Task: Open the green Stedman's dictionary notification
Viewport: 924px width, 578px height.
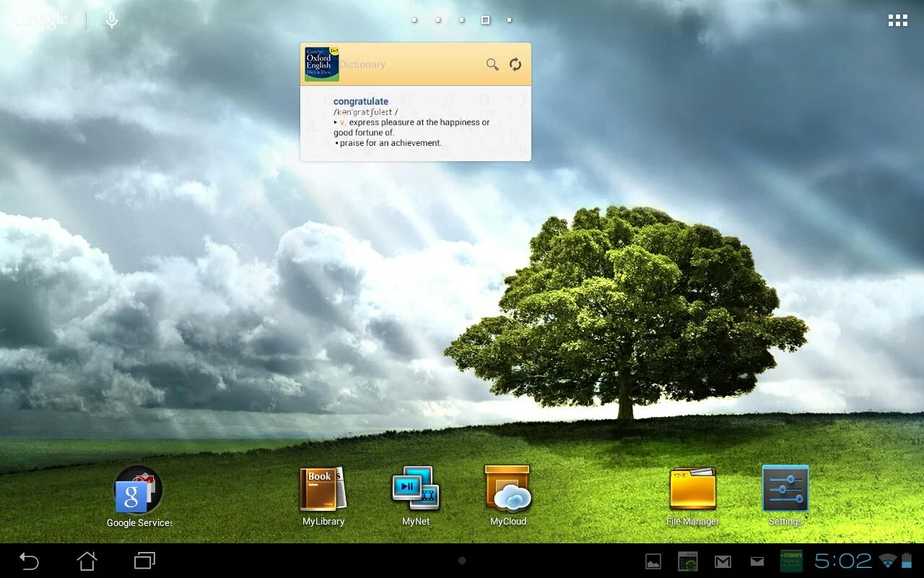Action: pos(792,561)
